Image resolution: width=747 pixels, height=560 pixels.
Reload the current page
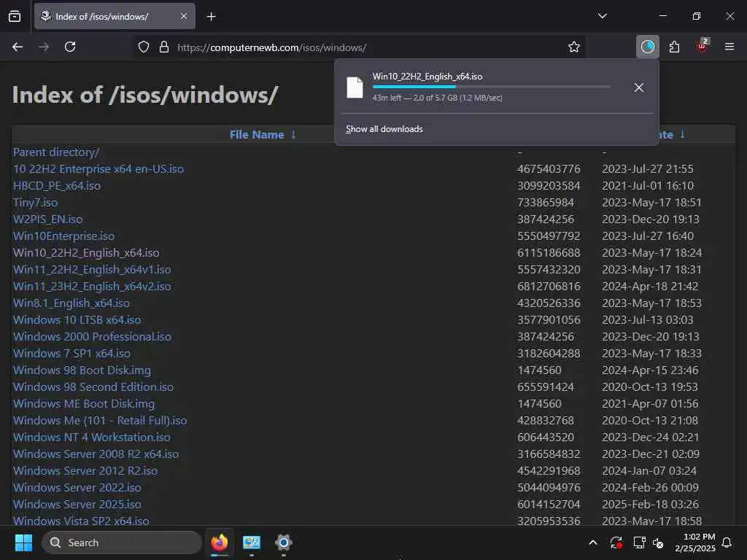pyautogui.click(x=70, y=47)
